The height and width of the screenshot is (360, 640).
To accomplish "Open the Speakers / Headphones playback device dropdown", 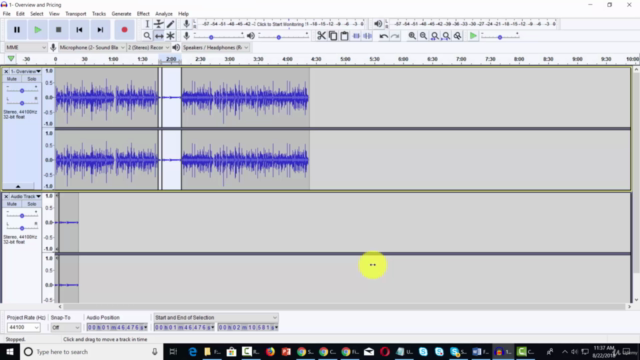I will tap(215, 47).
